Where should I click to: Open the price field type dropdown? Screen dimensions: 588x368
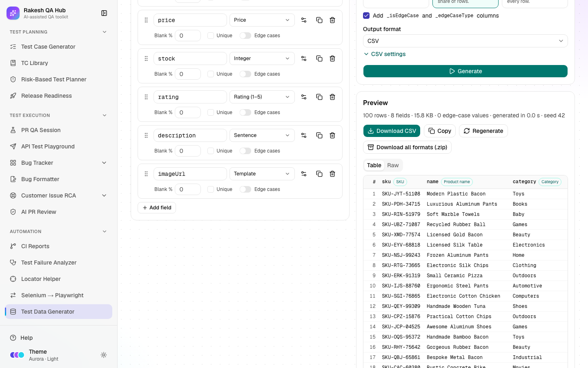[262, 20]
